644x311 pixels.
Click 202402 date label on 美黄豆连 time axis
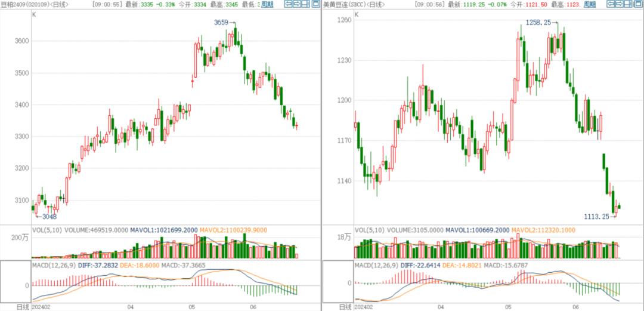coord(364,307)
